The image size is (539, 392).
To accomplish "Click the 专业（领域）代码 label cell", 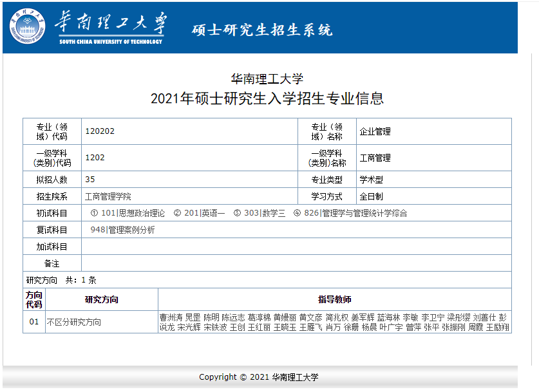I will [52, 131].
